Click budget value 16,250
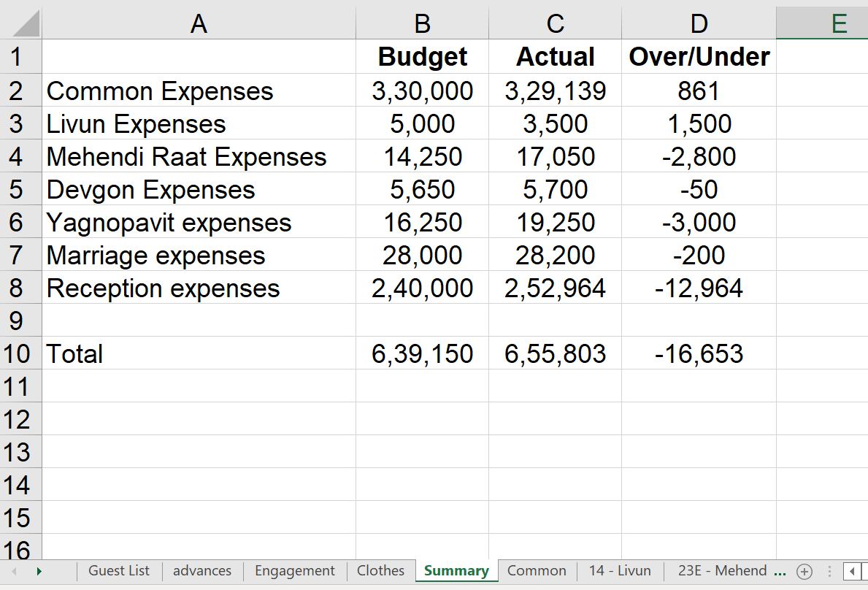The width and height of the screenshot is (868, 590). pyautogui.click(x=423, y=222)
